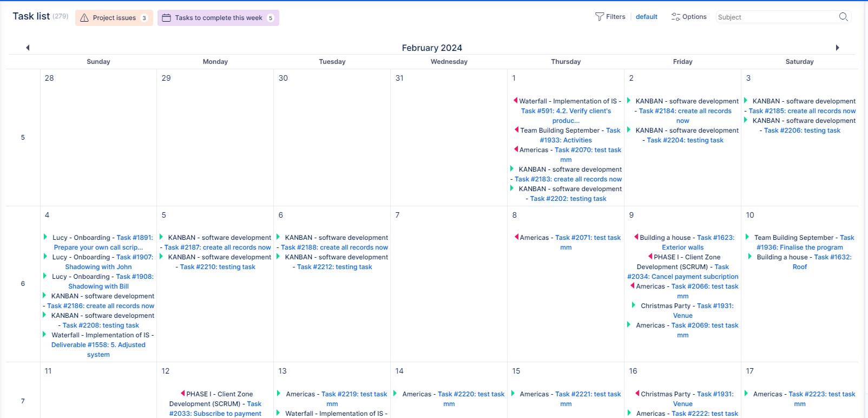Open the default filter selection
This screenshot has width=868, height=418.
click(646, 17)
